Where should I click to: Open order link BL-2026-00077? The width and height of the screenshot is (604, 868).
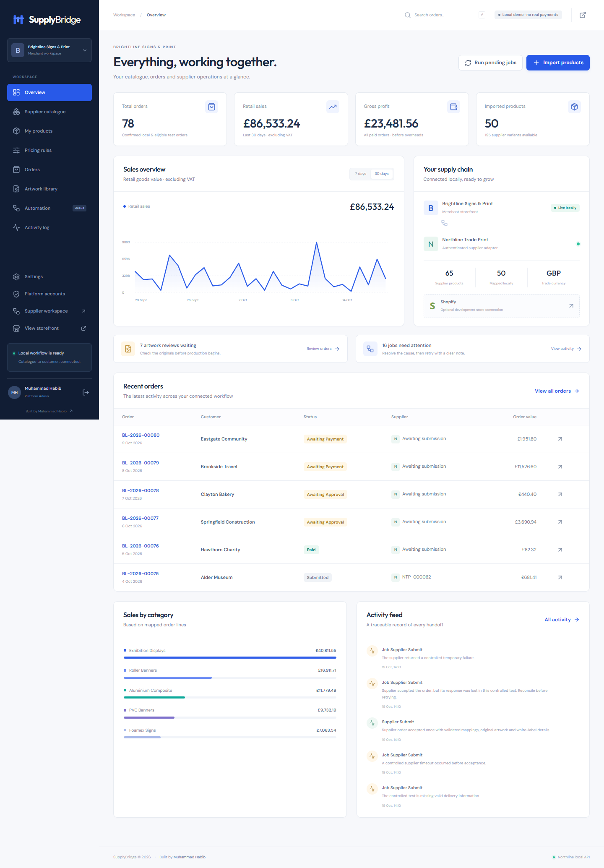[141, 519]
